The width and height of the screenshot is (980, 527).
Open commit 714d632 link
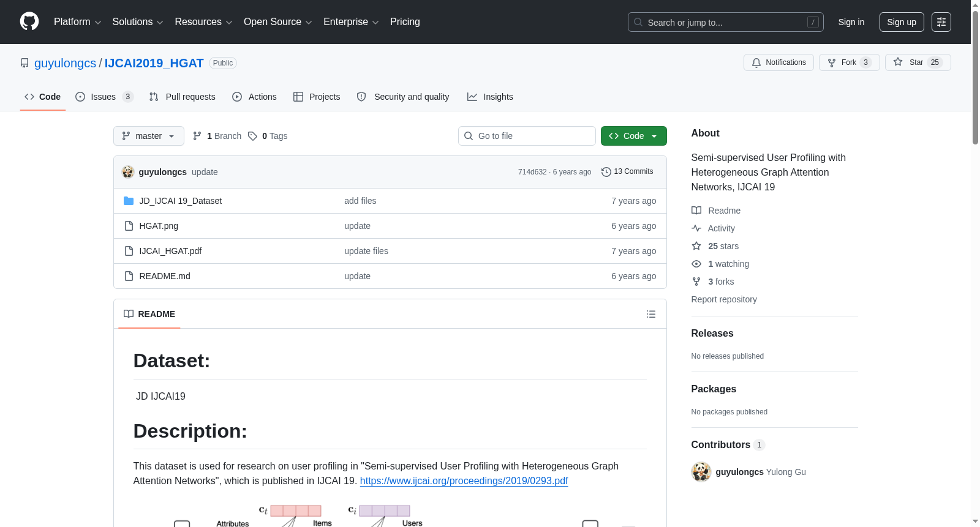(532, 172)
